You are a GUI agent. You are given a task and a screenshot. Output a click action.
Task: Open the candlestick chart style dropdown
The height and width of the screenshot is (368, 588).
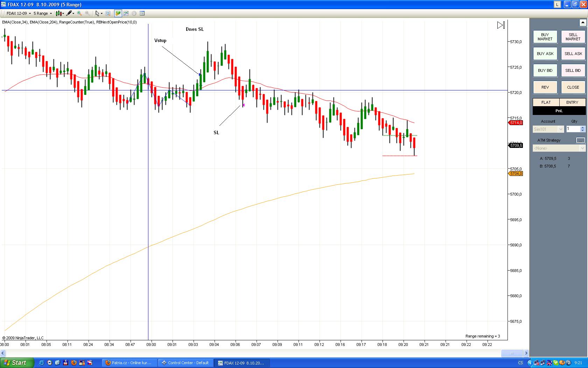click(59, 13)
